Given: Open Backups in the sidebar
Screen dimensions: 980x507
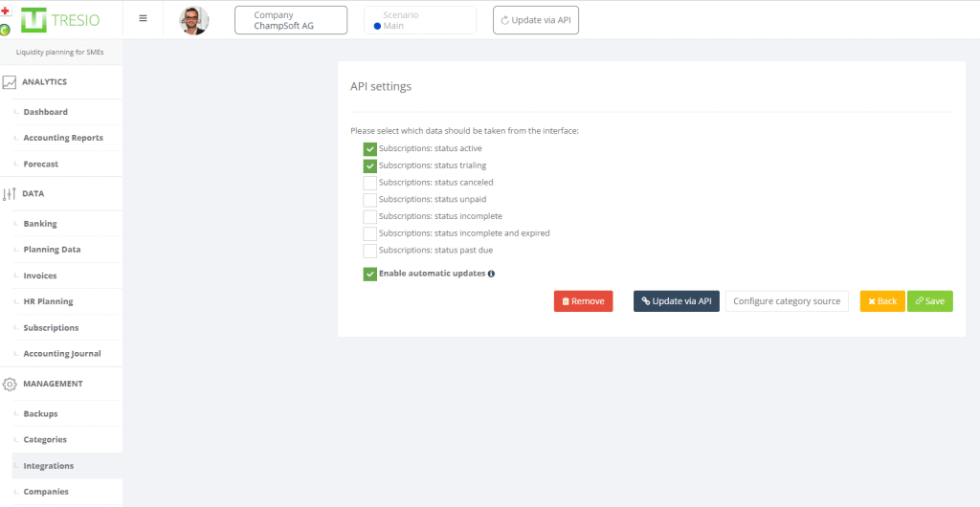Looking at the screenshot, I should [x=40, y=414].
